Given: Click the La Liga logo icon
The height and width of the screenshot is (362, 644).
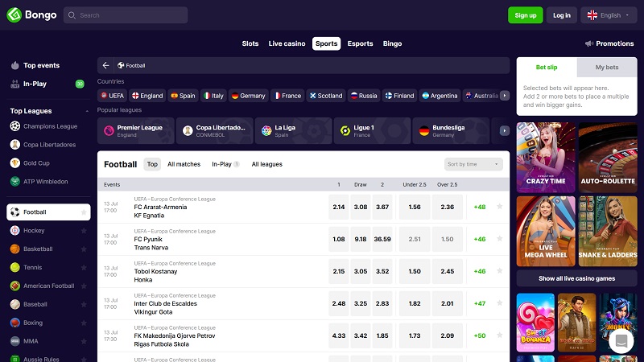Looking at the screenshot, I should (x=266, y=130).
